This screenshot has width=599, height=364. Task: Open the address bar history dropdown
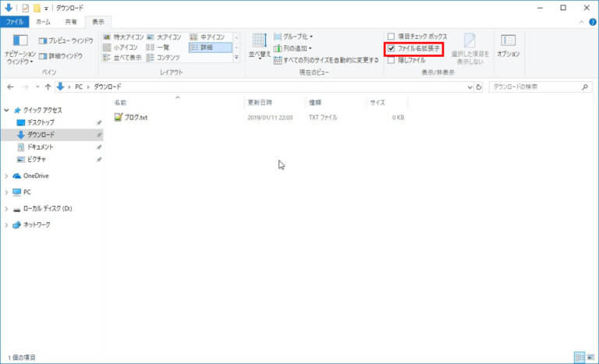click(x=470, y=87)
